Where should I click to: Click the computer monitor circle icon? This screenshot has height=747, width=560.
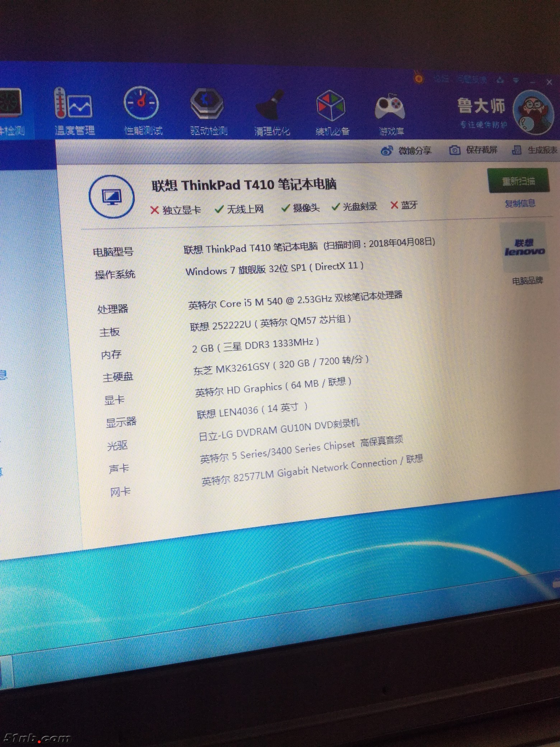click(112, 197)
